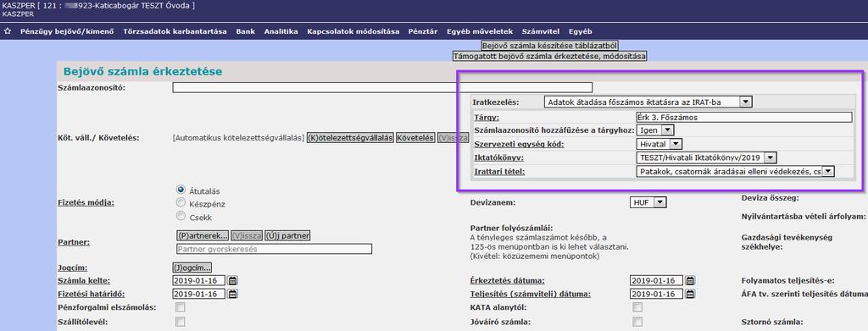Tick the Szállítólevél checkbox
This screenshot has width=868, height=331.
tap(180, 321)
